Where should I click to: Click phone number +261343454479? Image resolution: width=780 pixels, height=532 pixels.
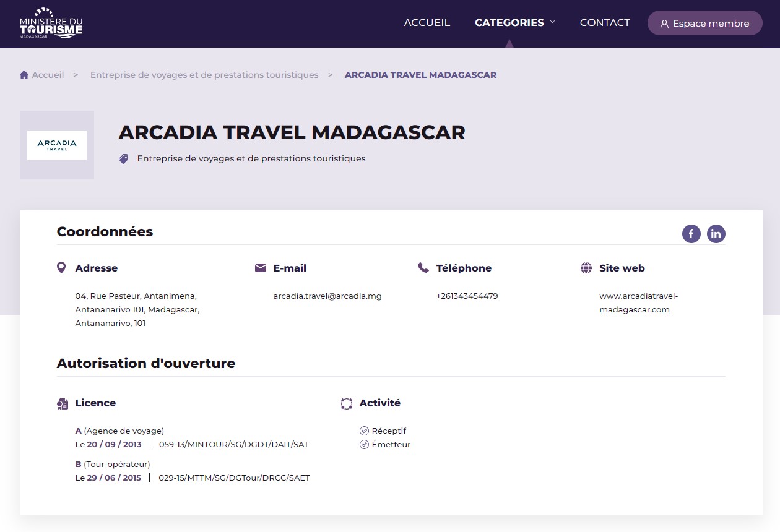pos(467,296)
